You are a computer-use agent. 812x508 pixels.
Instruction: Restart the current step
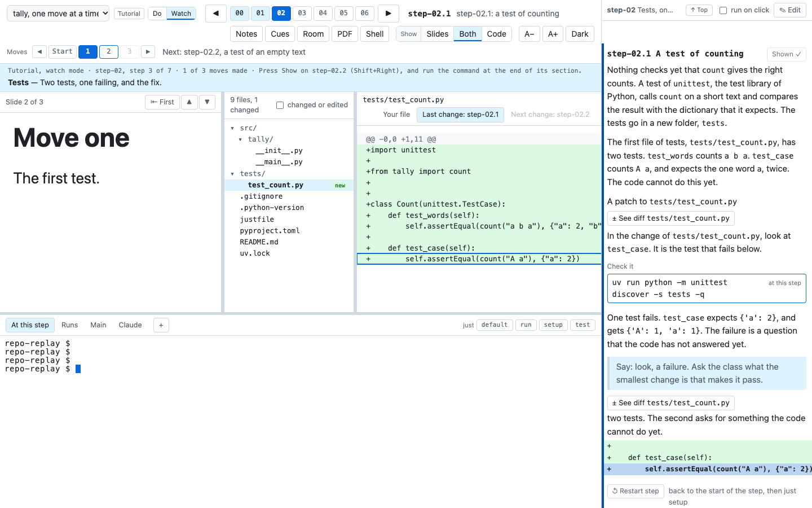click(636, 491)
